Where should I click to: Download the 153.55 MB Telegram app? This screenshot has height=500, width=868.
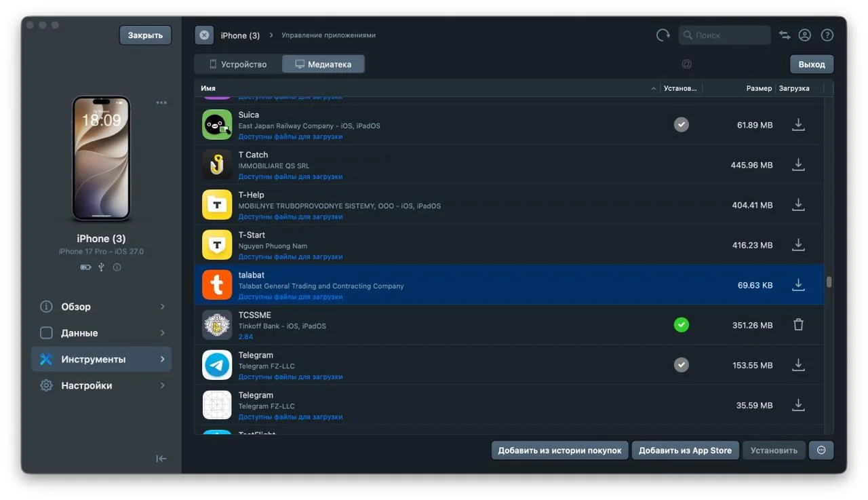pos(798,365)
